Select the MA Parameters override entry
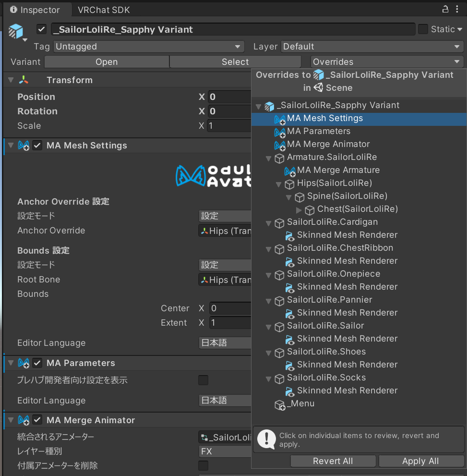This screenshot has width=467, height=476. coord(359,132)
